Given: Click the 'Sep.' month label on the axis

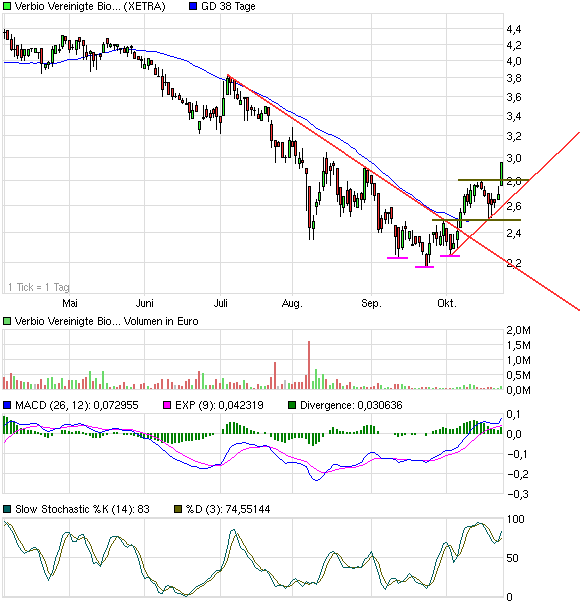Looking at the screenshot, I should tap(371, 303).
